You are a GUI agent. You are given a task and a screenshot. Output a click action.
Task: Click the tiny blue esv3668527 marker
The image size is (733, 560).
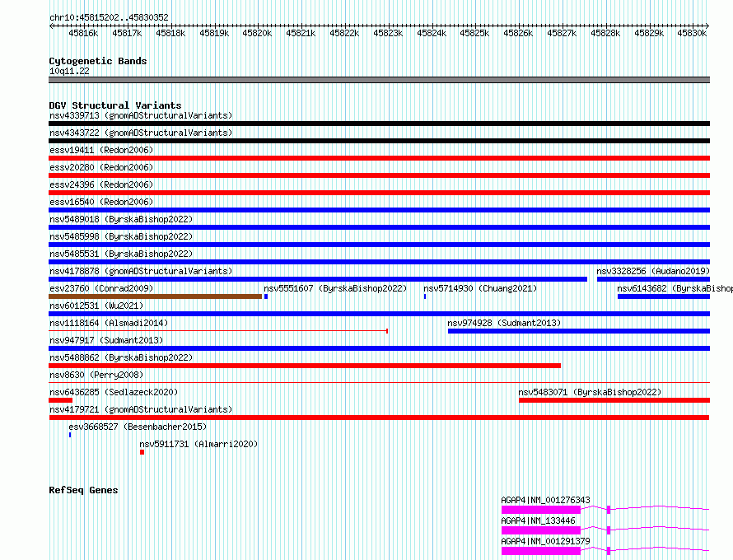pos(70,435)
